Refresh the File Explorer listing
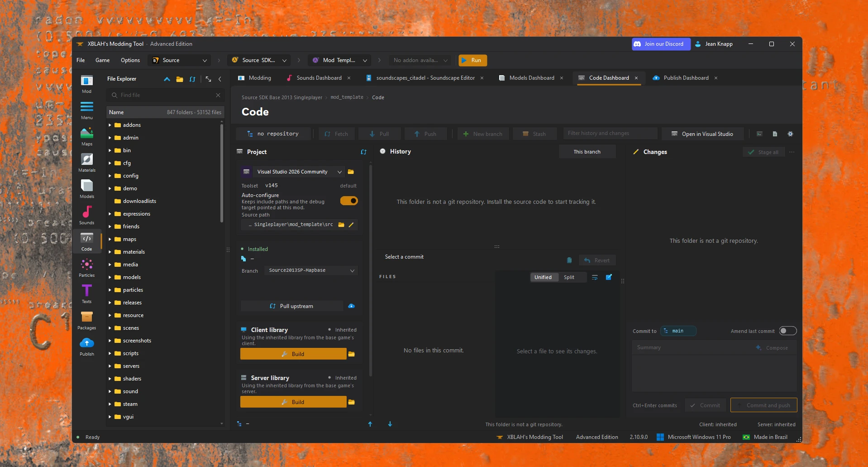The width and height of the screenshot is (868, 467). (192, 79)
